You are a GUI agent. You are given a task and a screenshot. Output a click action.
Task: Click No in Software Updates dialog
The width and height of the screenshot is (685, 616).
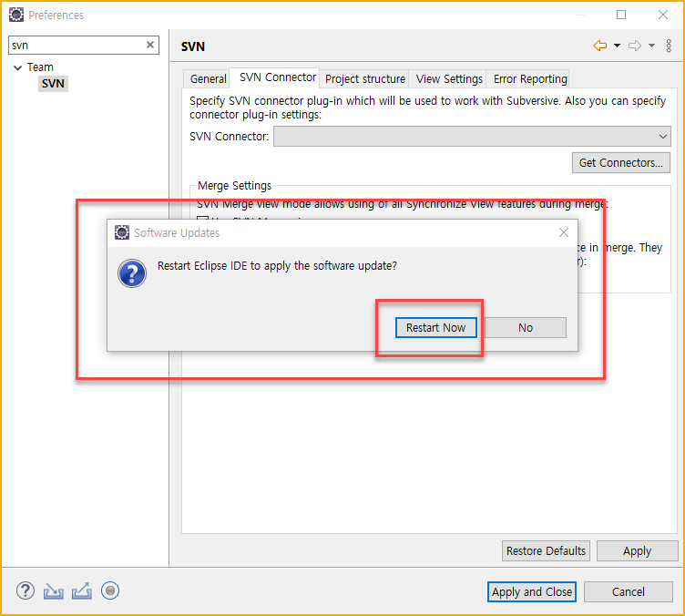(x=525, y=328)
